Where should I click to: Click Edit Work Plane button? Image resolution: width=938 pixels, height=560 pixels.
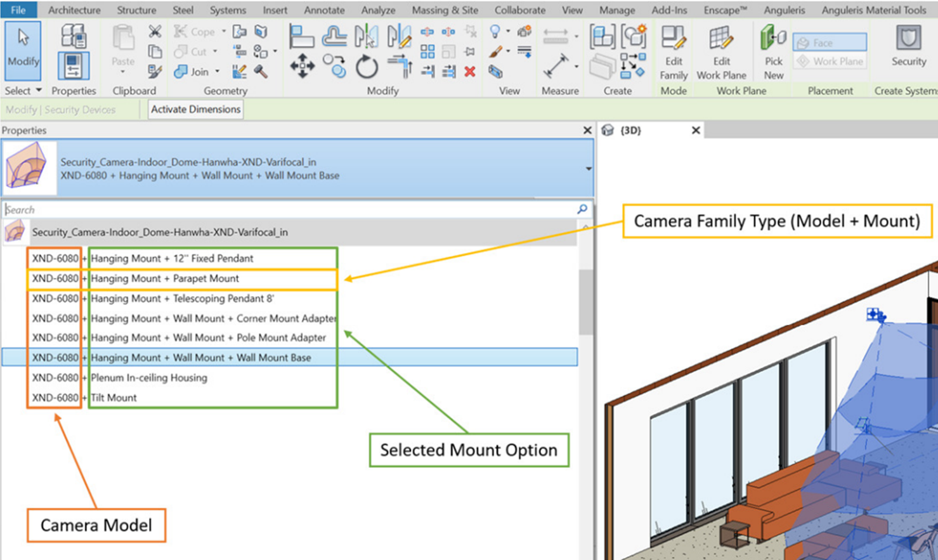721,52
